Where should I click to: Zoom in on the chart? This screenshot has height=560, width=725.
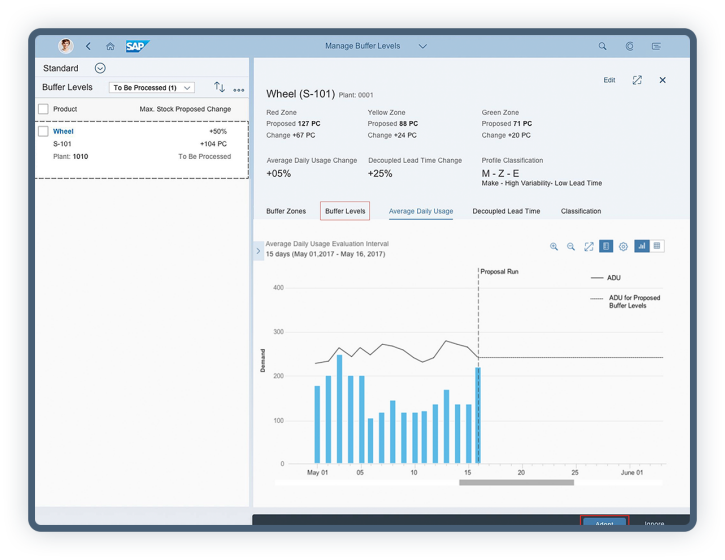[x=553, y=246]
